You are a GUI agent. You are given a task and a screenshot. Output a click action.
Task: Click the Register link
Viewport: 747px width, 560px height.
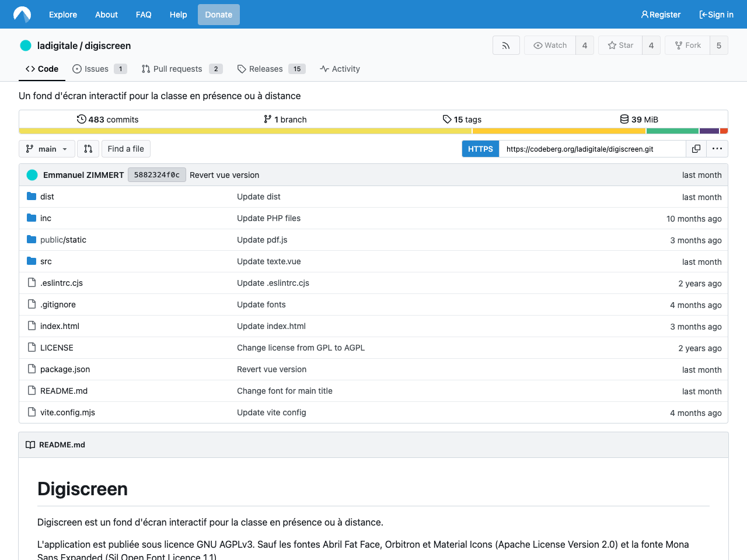pos(661,15)
